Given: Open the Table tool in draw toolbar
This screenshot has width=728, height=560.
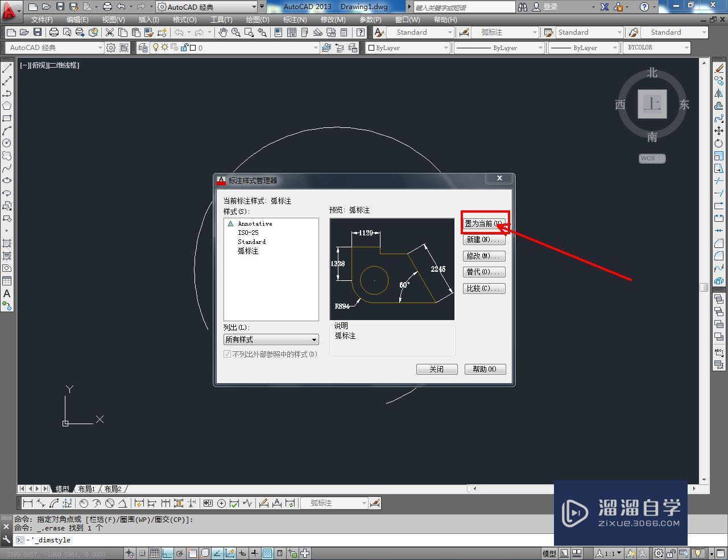Looking at the screenshot, I should tap(7, 281).
